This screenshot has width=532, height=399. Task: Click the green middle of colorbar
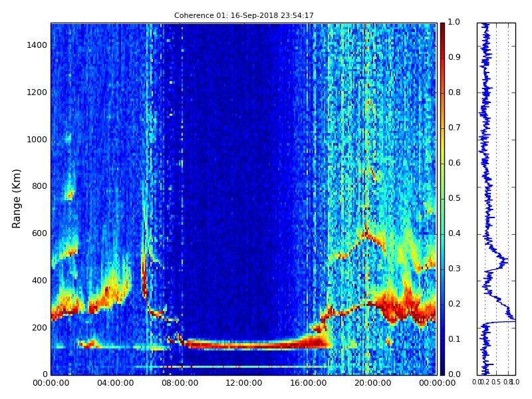pos(442,198)
